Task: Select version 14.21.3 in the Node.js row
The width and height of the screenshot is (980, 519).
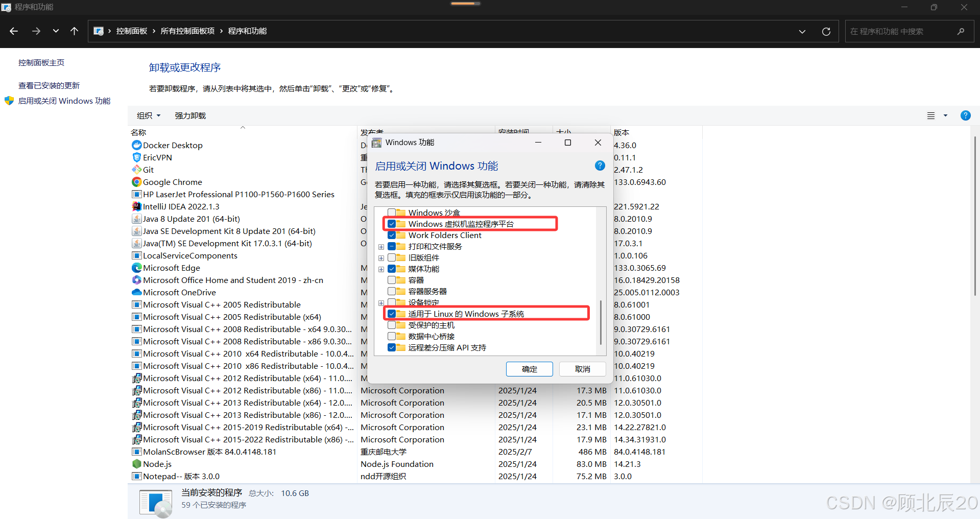Action: (x=627, y=464)
